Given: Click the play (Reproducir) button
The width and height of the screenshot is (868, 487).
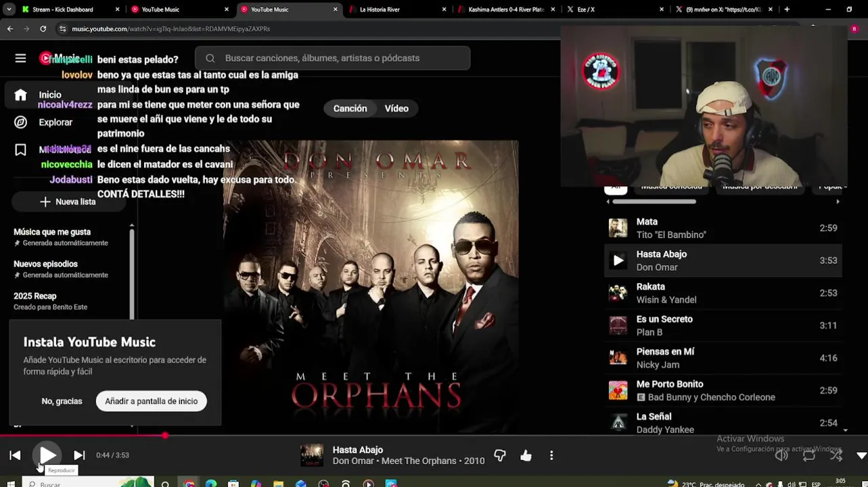Looking at the screenshot, I should [x=47, y=455].
